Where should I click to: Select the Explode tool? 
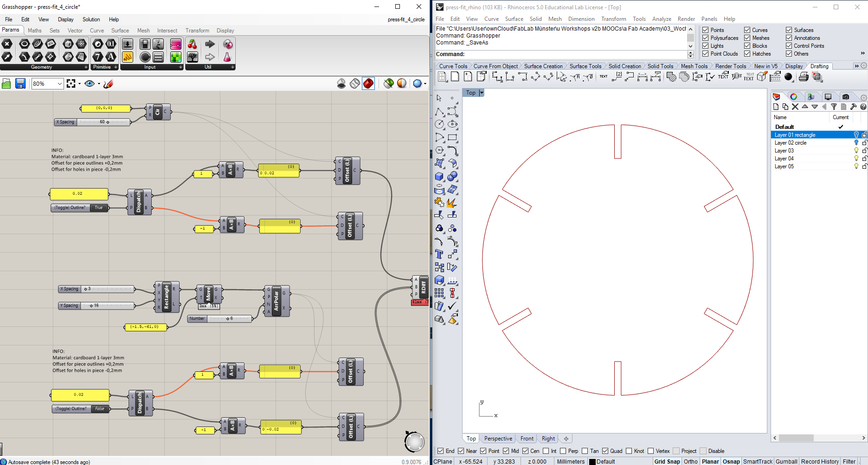coord(451,203)
